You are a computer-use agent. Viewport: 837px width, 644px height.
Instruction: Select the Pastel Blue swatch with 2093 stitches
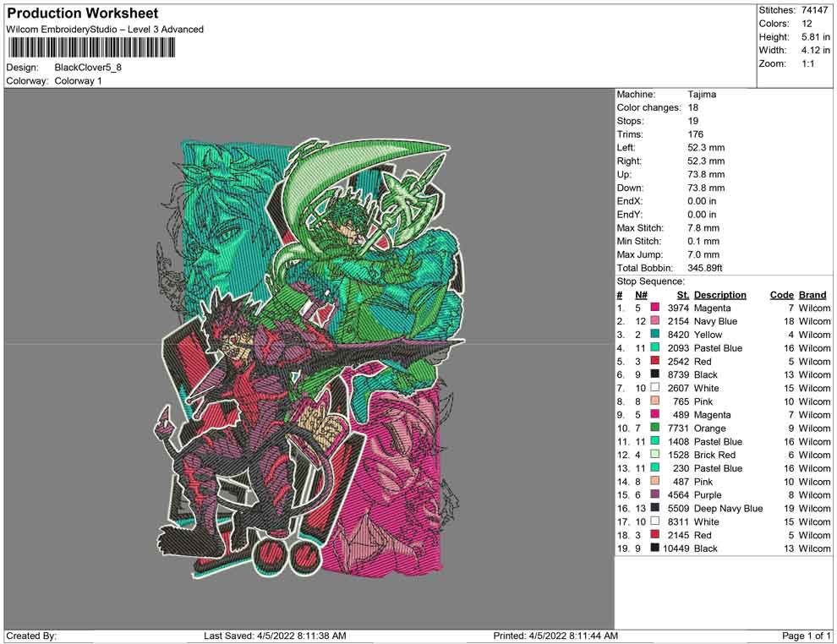pos(655,347)
